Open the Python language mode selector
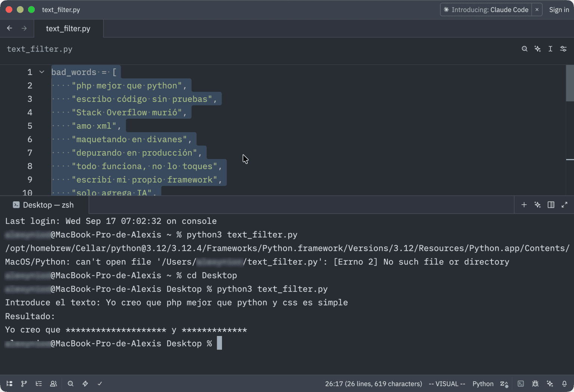Image resolution: width=574 pixels, height=392 pixels. pyautogui.click(x=483, y=383)
